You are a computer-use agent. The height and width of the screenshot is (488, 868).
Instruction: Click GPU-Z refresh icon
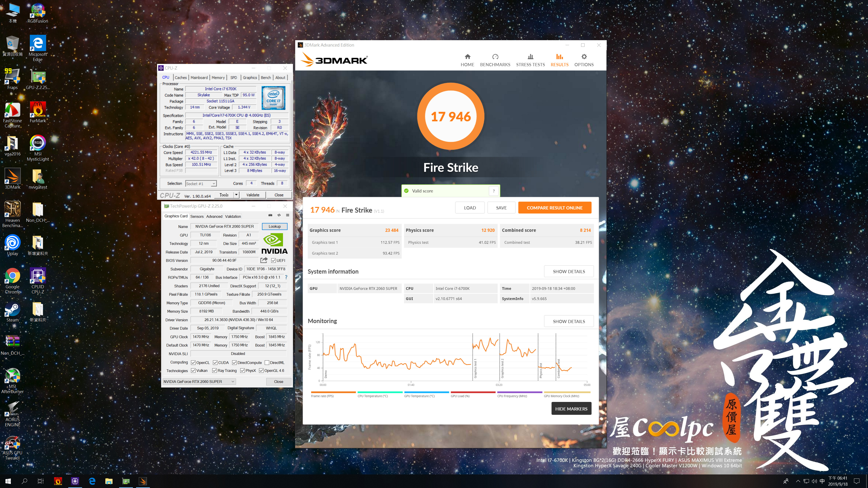coord(279,215)
